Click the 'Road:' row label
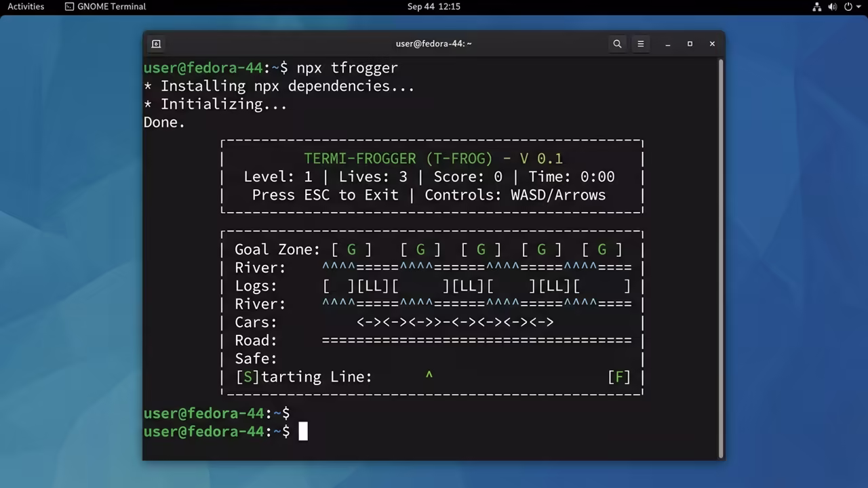 click(256, 340)
